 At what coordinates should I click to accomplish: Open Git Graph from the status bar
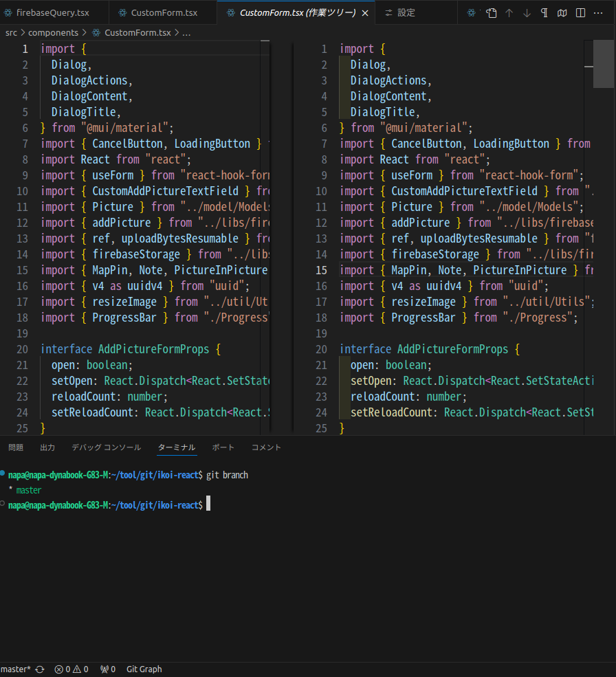pyautogui.click(x=144, y=669)
